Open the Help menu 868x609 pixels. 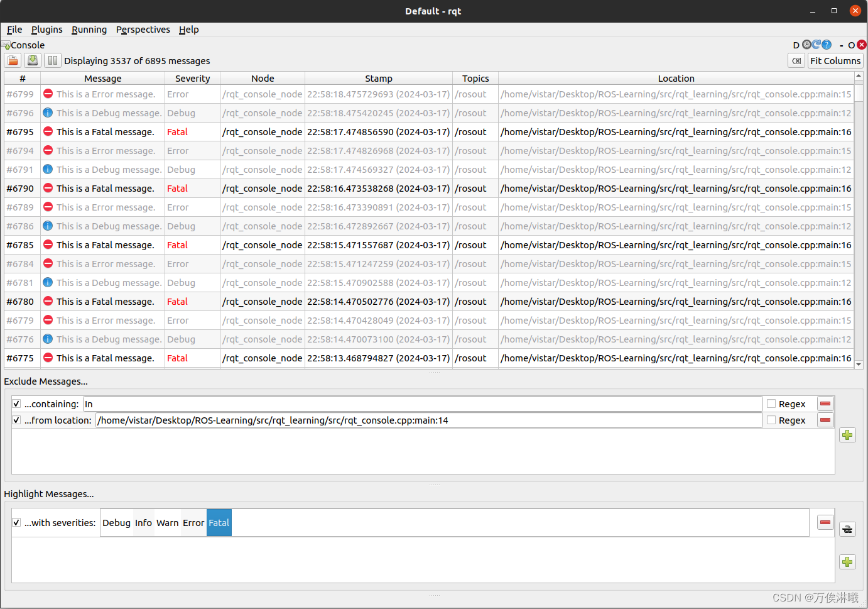pos(188,30)
